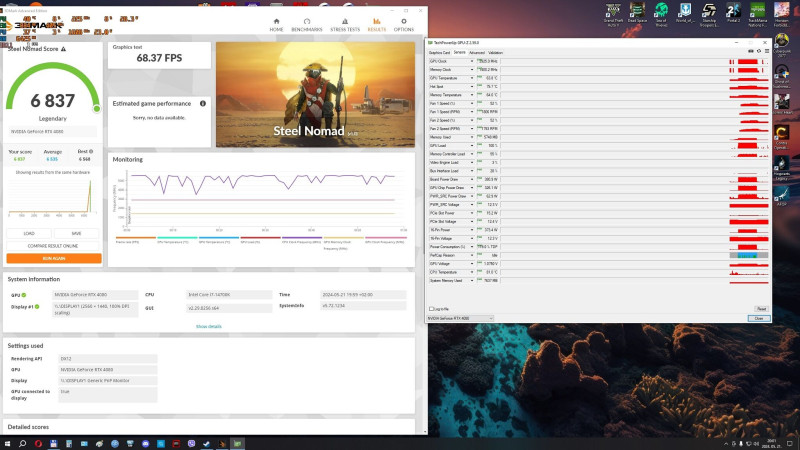This screenshot has width=800, height=450.
Task: Open the GPU selector dropdown in GPU-Z
Action: point(460,318)
